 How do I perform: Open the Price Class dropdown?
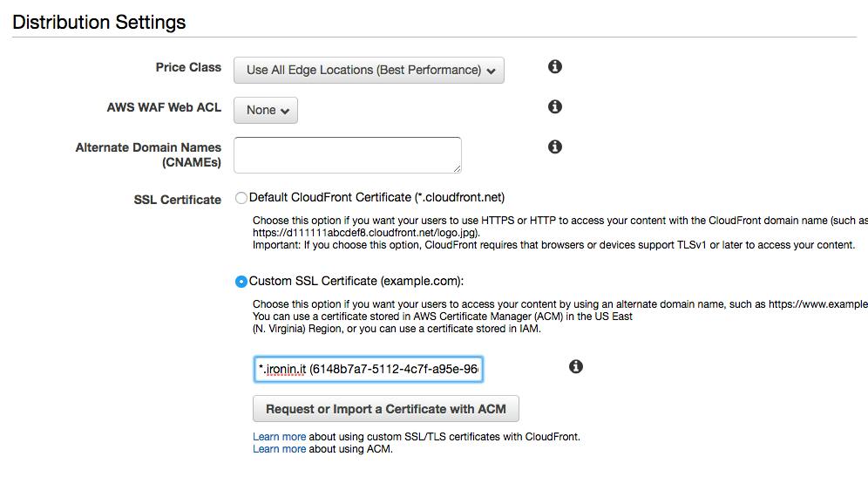[369, 71]
